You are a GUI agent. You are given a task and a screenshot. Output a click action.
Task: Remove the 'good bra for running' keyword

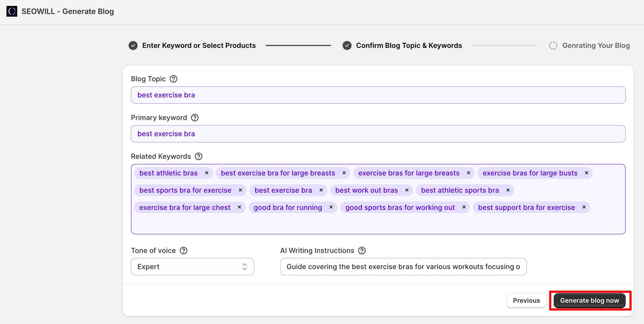pos(331,207)
